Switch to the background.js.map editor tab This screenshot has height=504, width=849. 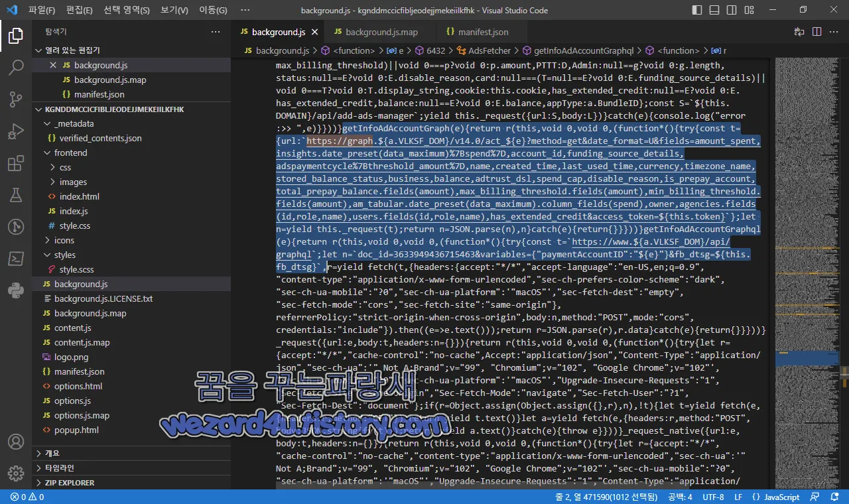pos(380,32)
